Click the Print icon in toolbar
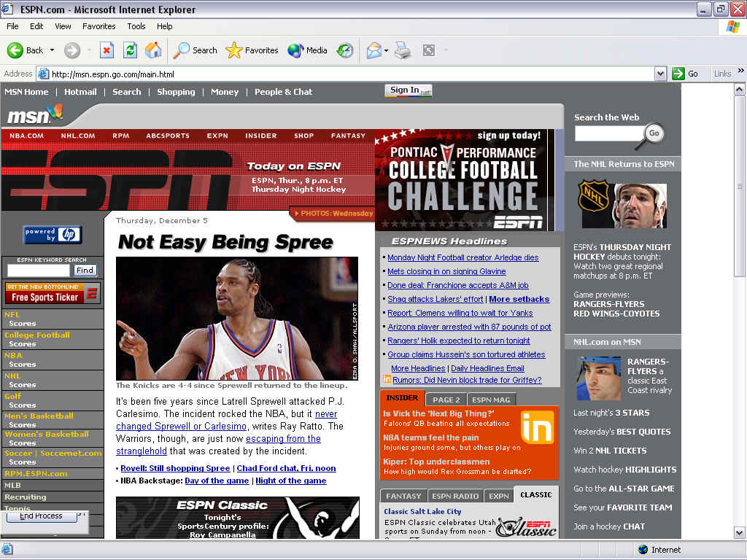747x560 pixels. pyautogui.click(x=403, y=50)
